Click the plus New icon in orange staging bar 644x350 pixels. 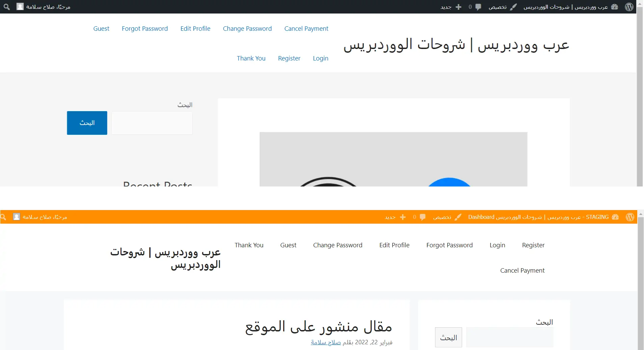coord(403,217)
